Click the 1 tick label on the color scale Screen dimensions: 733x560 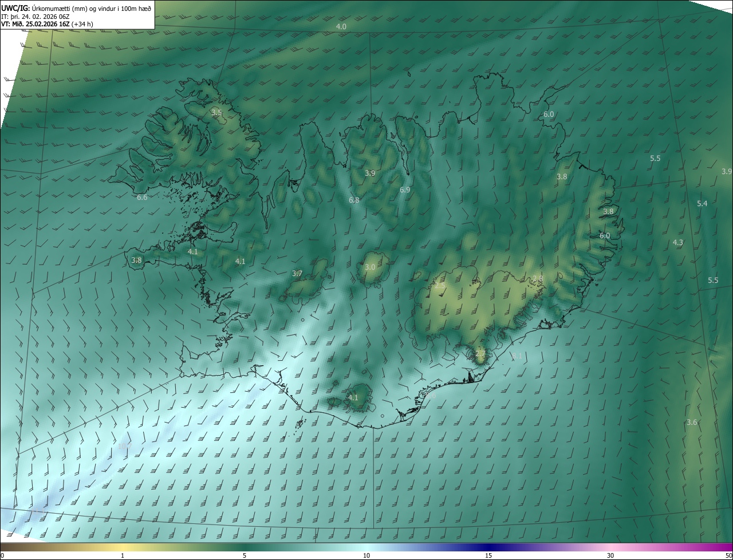(x=123, y=555)
